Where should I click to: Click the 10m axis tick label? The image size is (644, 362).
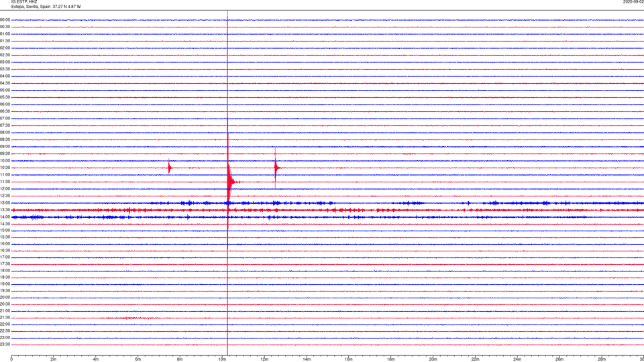[x=222, y=359]
